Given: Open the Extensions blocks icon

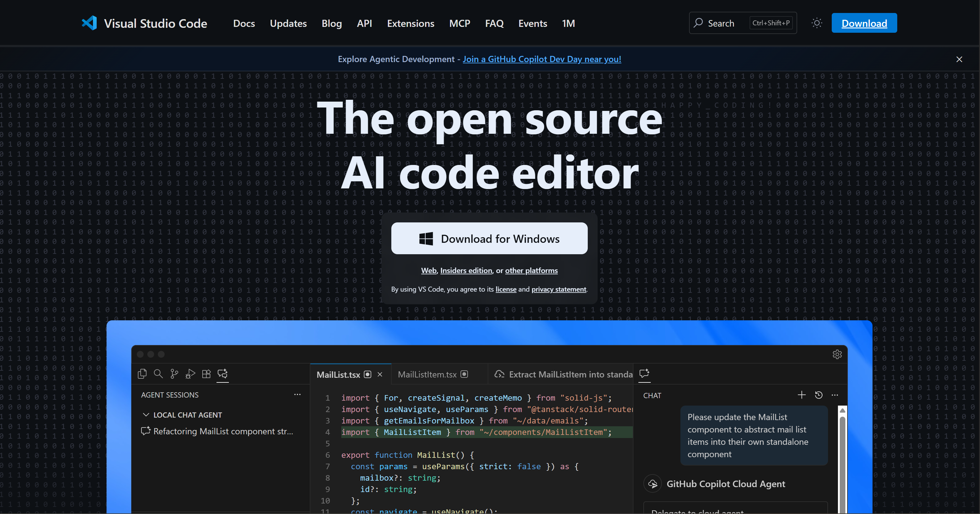Looking at the screenshot, I should [x=206, y=374].
